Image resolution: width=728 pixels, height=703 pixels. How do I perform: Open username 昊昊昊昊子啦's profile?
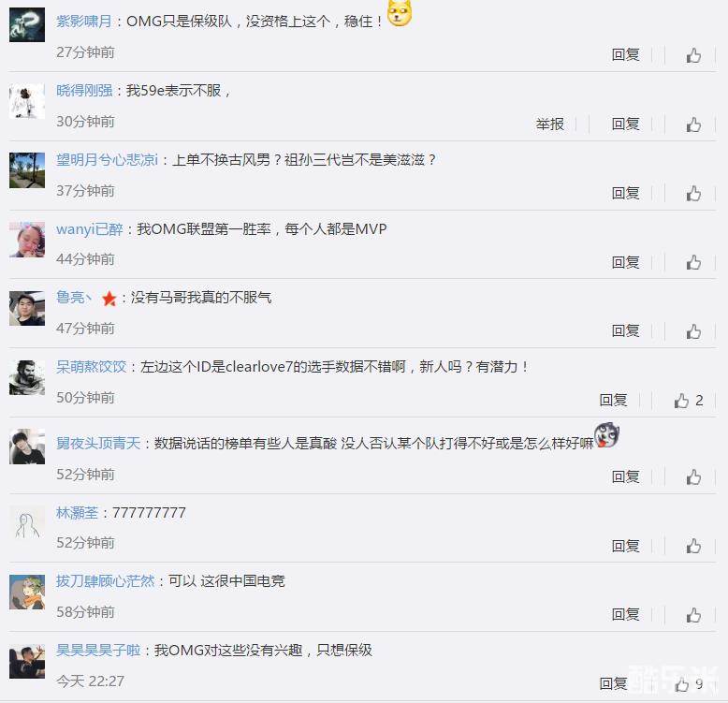(98, 650)
